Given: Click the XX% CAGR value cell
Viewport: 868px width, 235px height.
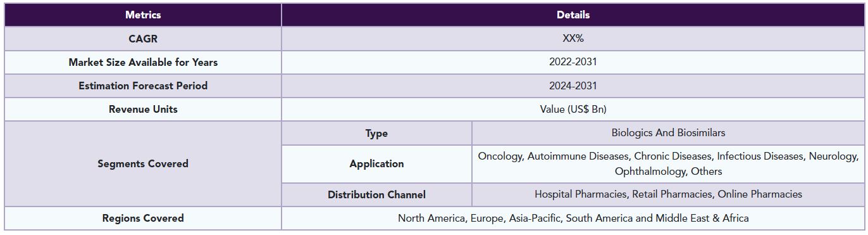Looking at the screenshot, I should click(x=573, y=39).
